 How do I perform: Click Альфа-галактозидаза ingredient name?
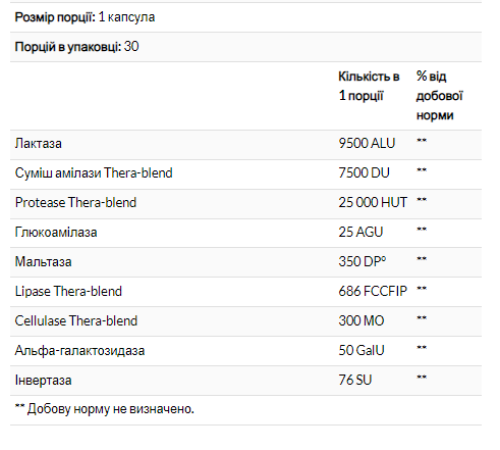[x=80, y=351]
